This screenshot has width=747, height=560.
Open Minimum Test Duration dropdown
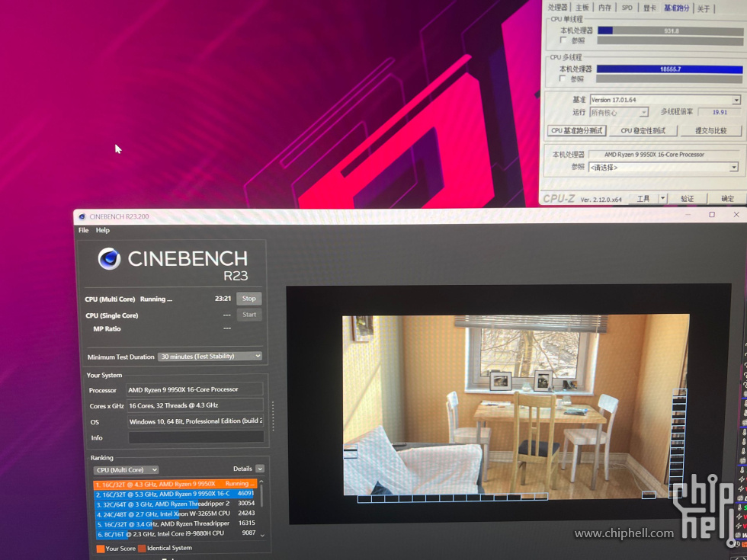point(210,357)
